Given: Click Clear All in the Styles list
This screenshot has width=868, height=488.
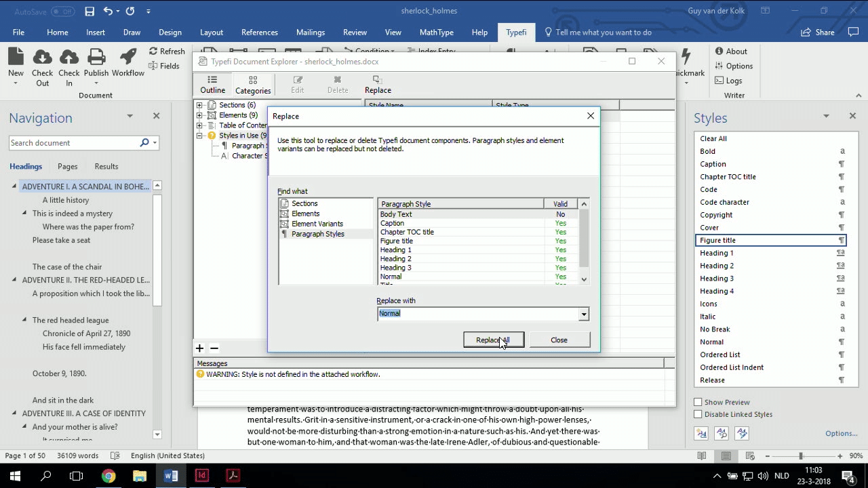Looking at the screenshot, I should 771,138.
